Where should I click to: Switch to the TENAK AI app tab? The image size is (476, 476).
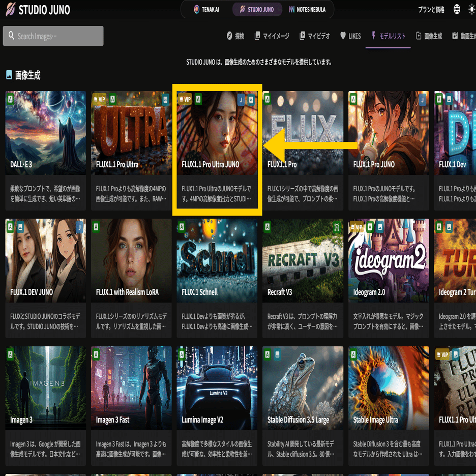pyautogui.click(x=206, y=10)
